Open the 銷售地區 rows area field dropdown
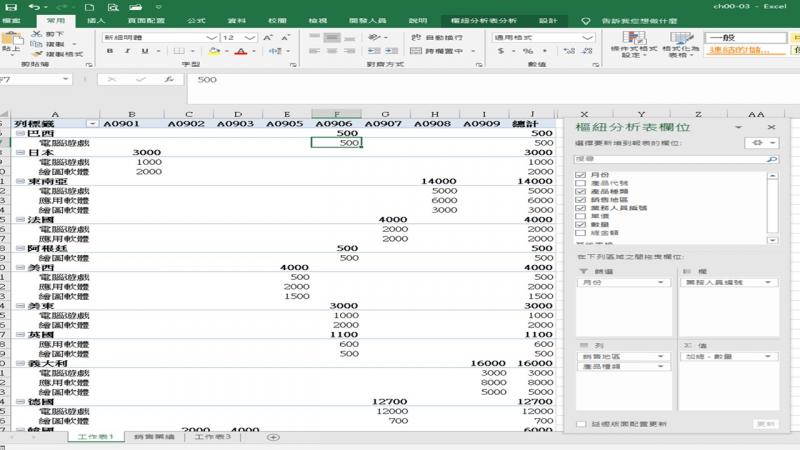This screenshot has height=450, width=800. coord(661,356)
